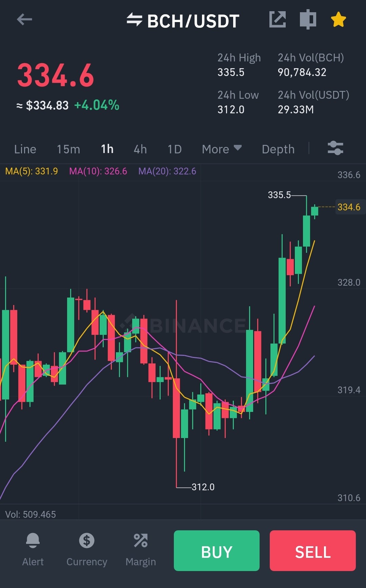Tap the green BUY button

[x=217, y=551]
